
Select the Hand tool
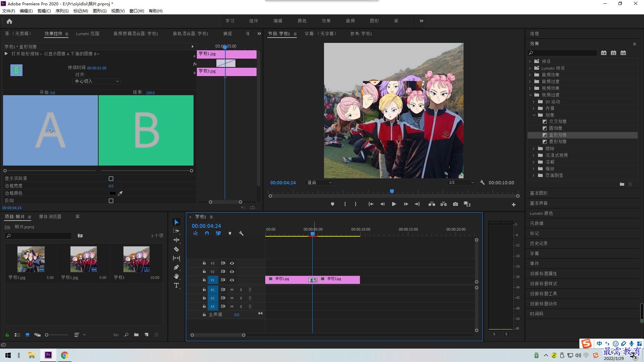click(x=176, y=276)
